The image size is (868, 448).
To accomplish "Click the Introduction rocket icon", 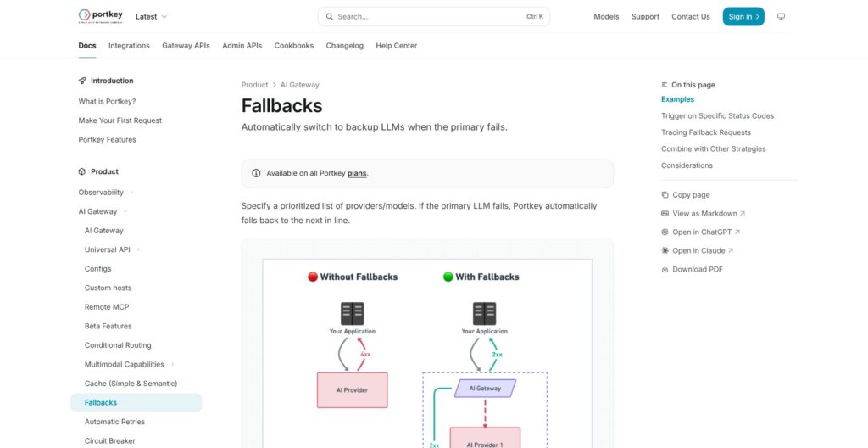I will click(x=82, y=81).
